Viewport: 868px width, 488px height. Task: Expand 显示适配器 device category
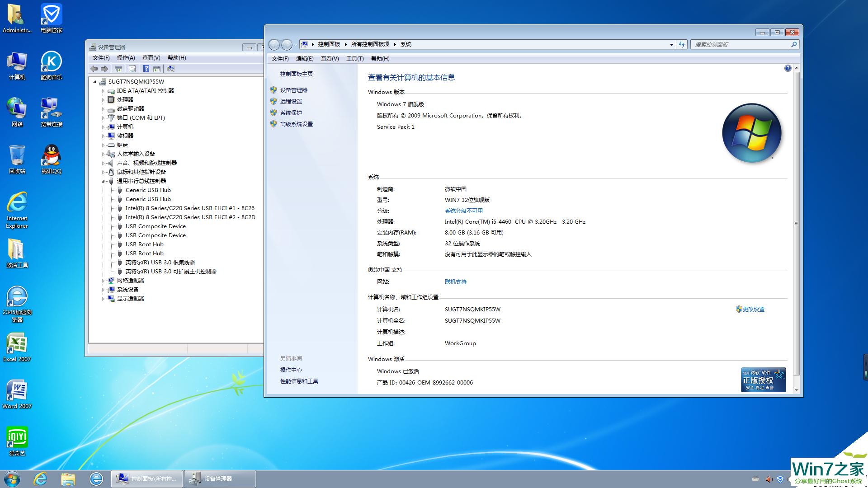coord(103,299)
